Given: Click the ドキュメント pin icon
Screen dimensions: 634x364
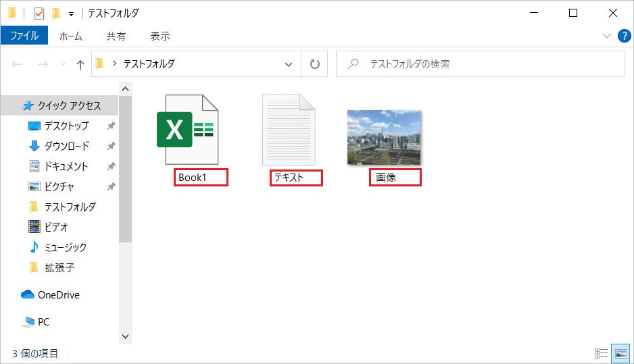Looking at the screenshot, I should click(x=111, y=166).
